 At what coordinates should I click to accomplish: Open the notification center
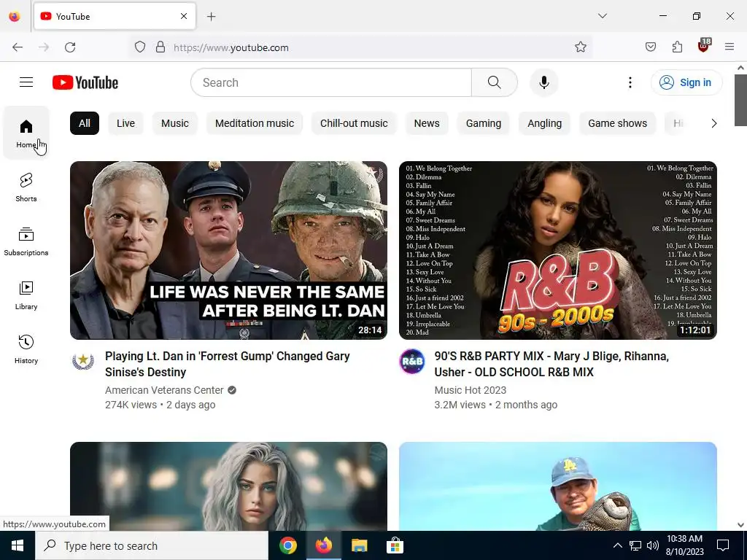723,545
